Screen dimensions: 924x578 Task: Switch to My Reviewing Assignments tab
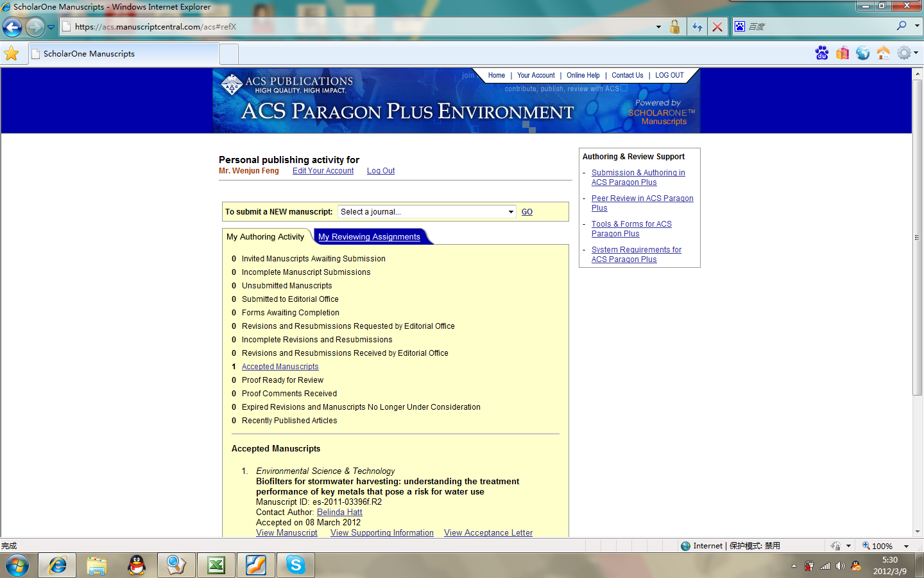pyautogui.click(x=369, y=237)
